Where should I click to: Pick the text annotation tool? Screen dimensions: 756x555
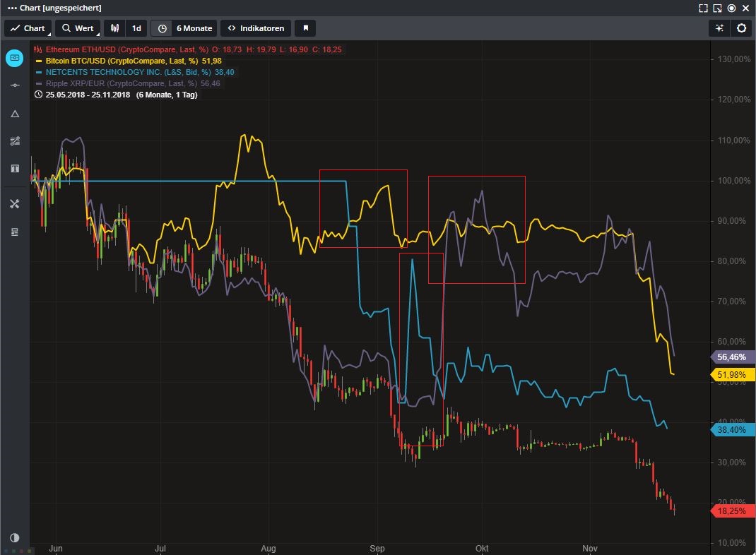[x=15, y=169]
